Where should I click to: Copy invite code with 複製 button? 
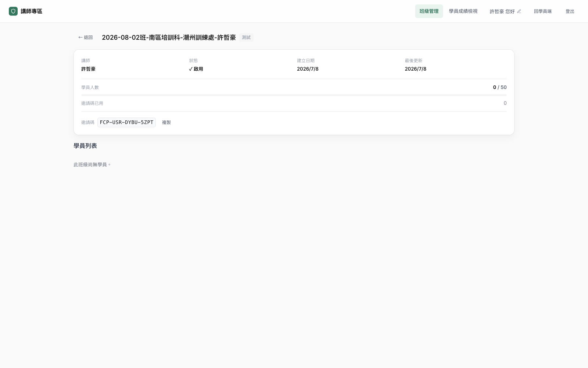[166, 123]
